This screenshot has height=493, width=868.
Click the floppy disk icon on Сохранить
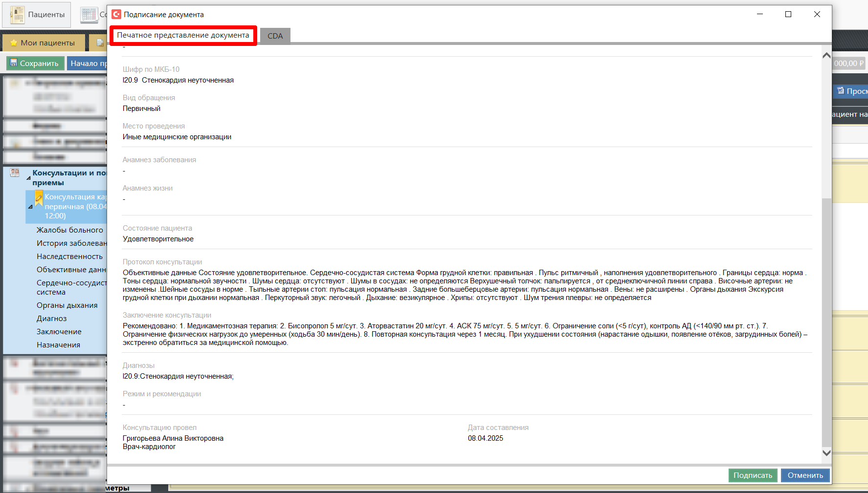(14, 63)
